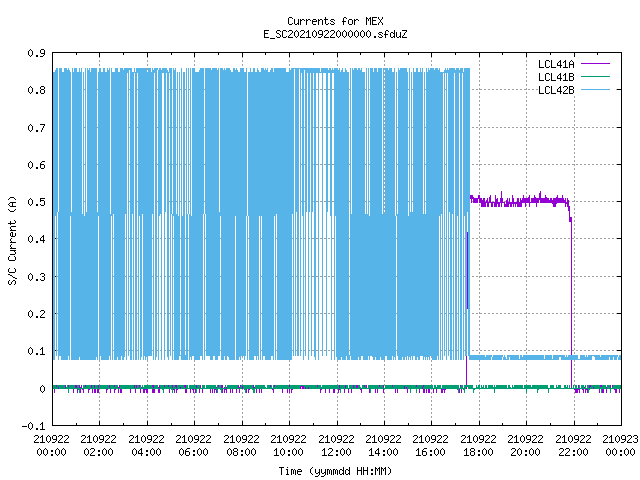Click the y-axis value 0.2
The height and width of the screenshot is (480, 640).
point(36,314)
